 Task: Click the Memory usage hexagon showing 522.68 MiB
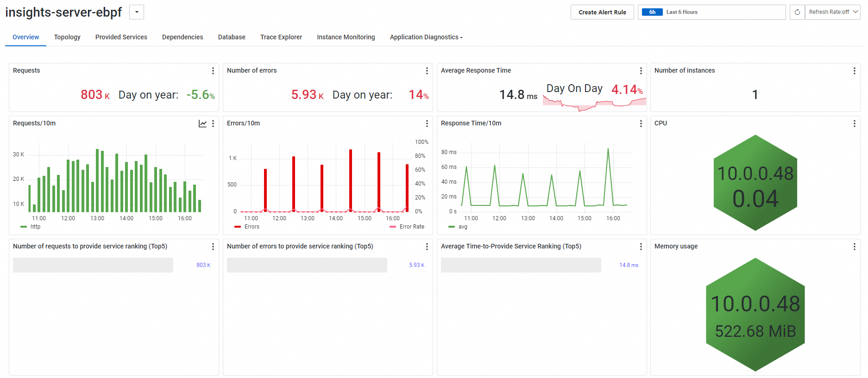pos(755,315)
